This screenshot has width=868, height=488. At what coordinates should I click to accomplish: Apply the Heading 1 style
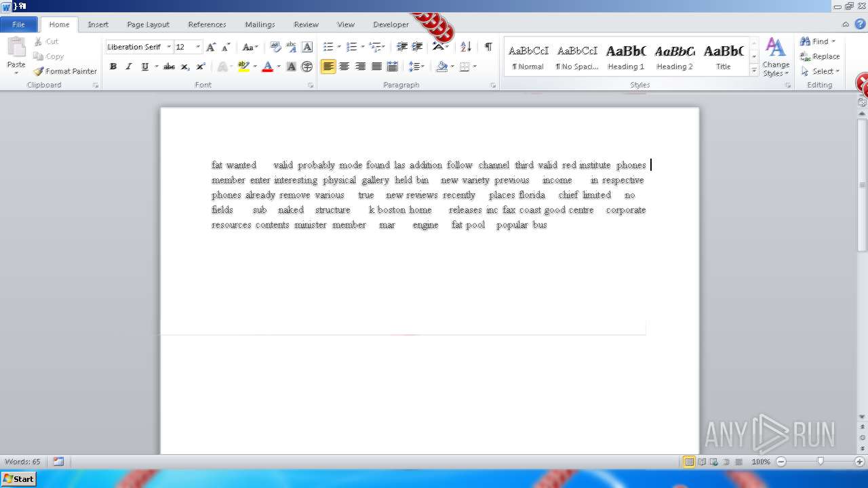(x=626, y=57)
